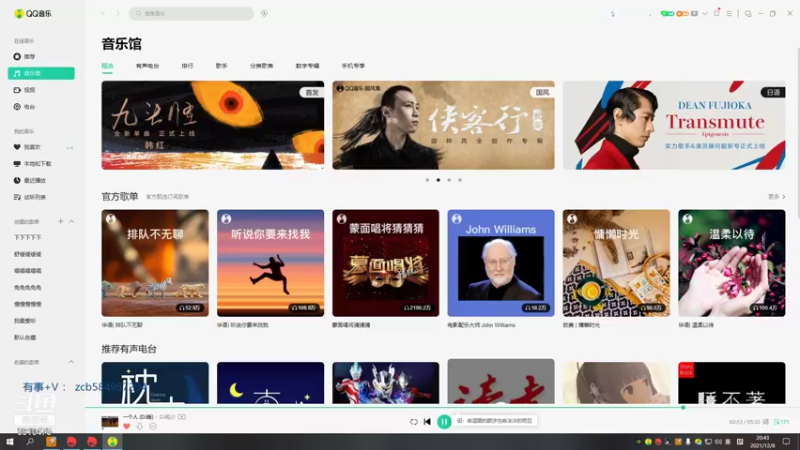The width and height of the screenshot is (800, 450).
Task: Switch to the 分类歌单 categorized playlists tab
Action: pos(261,66)
